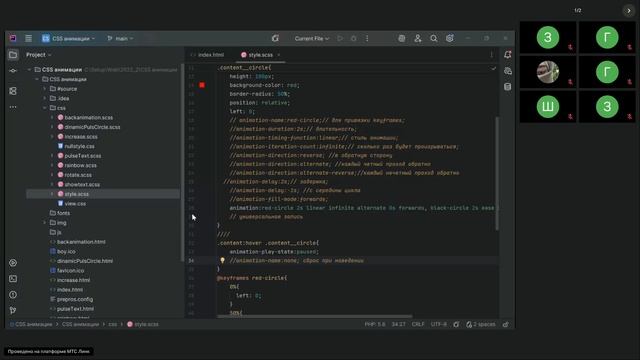Click CRLF line separator in status bar
Viewport: 640px width, 360px height.
tap(418, 324)
